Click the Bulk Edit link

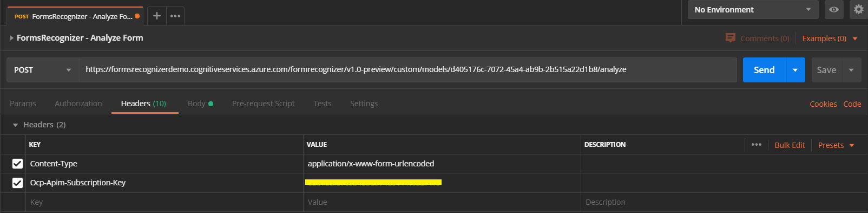point(790,145)
